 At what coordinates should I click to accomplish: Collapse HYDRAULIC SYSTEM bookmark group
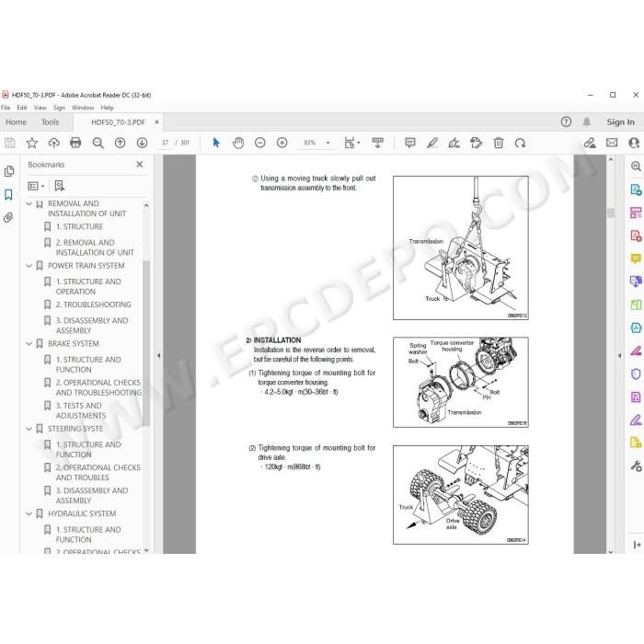(29, 514)
